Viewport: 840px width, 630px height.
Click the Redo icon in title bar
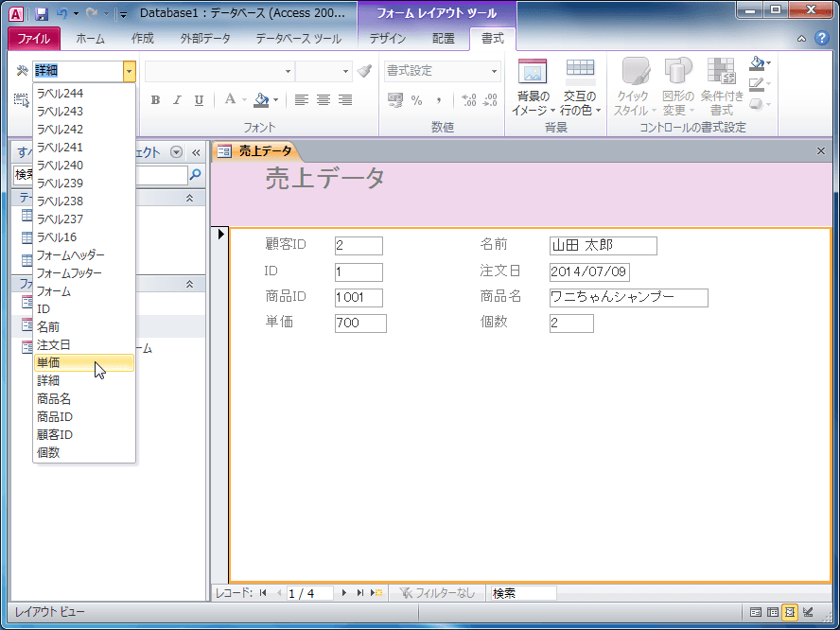tap(92, 14)
